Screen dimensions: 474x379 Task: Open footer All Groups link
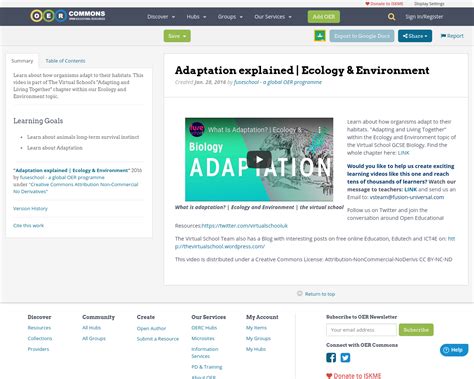[94, 338]
